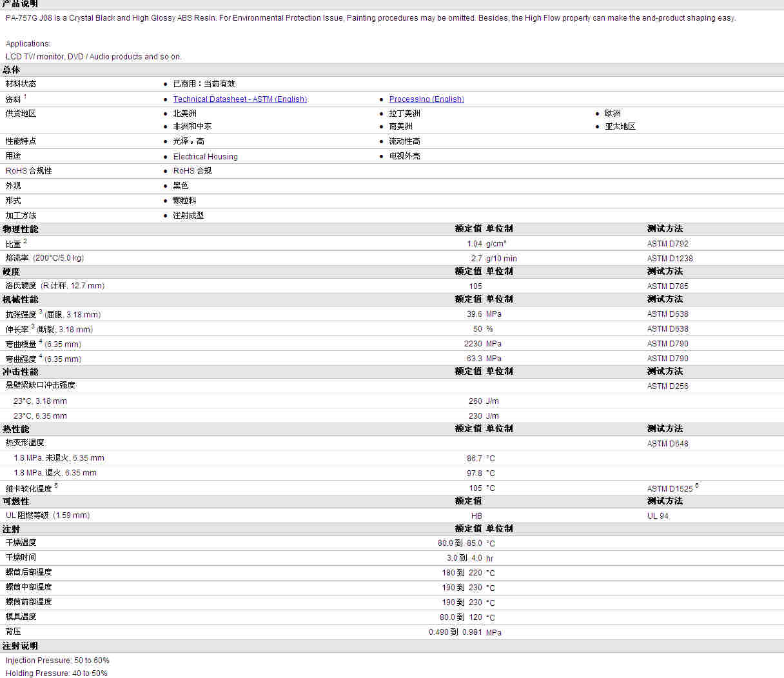784x678 pixels.
Task: Click the footnote superscript next to 资料
Action: [x=25, y=97]
